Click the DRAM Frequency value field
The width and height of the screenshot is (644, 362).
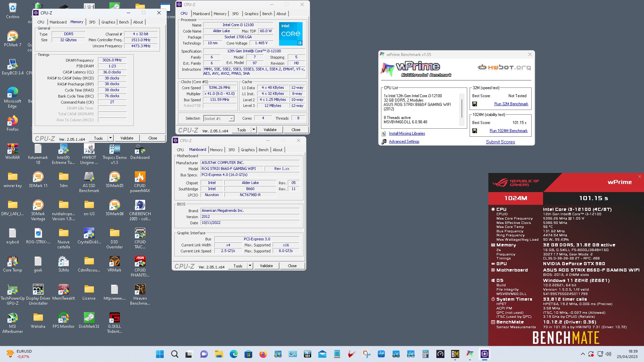coord(112,60)
